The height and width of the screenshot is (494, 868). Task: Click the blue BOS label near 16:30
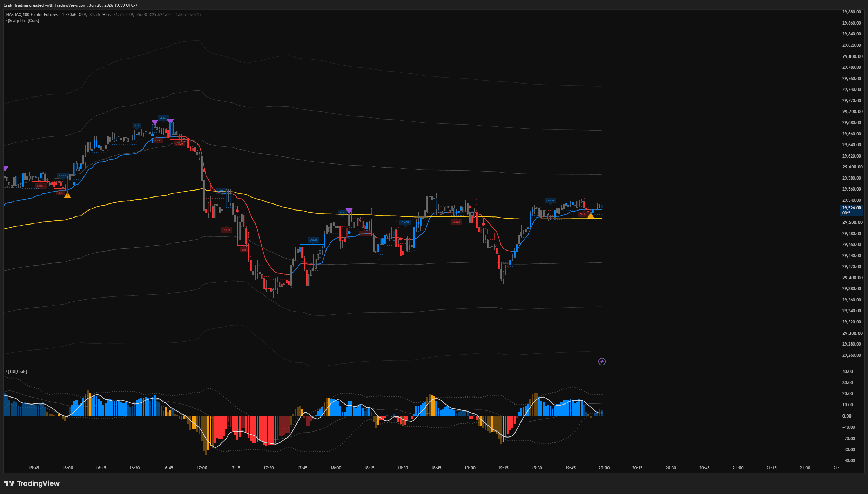[137, 126]
